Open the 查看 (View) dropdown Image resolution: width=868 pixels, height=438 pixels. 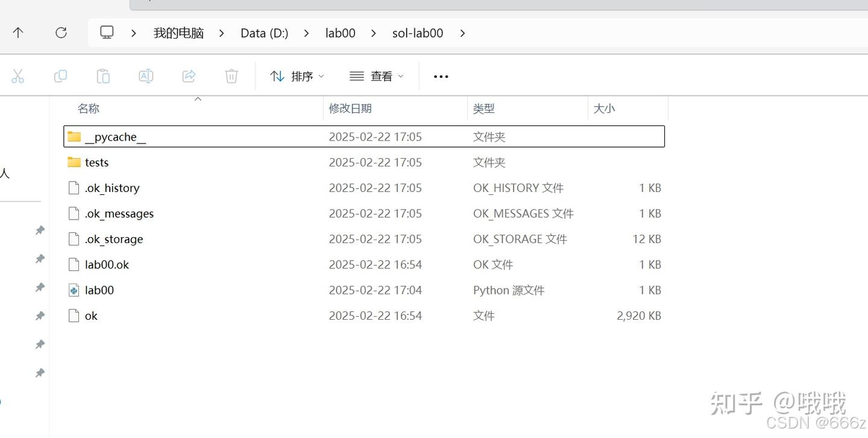376,76
